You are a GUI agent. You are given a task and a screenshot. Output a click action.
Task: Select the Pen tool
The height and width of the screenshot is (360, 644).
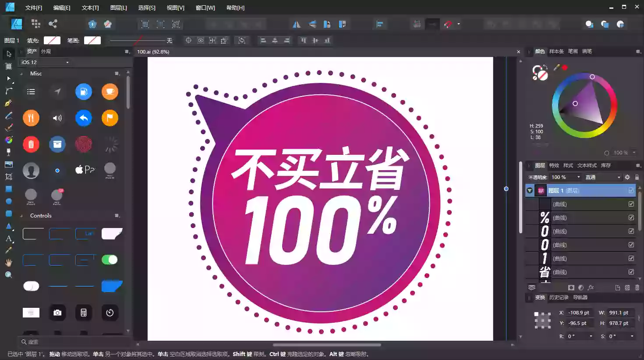pos(9,103)
